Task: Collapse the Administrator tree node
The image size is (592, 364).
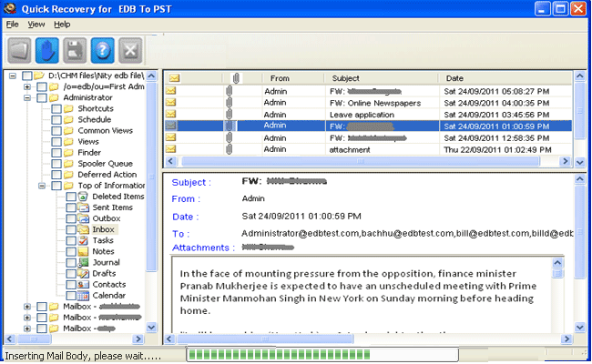Action: [27, 97]
